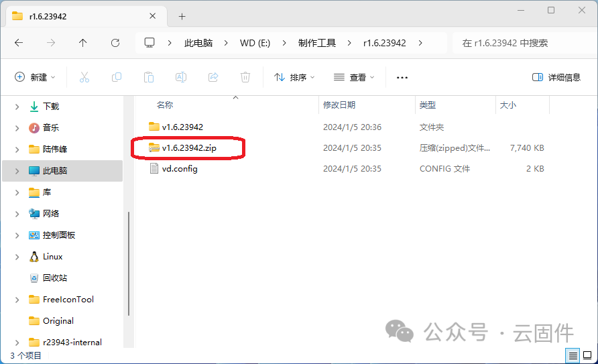The image size is (598, 364).
Task: Select Linux in the navigation pane
Action: pyautogui.click(x=53, y=257)
